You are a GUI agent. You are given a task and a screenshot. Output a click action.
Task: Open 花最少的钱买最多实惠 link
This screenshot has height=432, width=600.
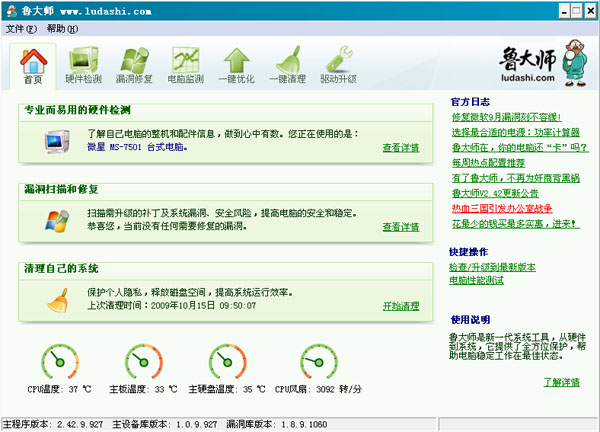(516, 224)
